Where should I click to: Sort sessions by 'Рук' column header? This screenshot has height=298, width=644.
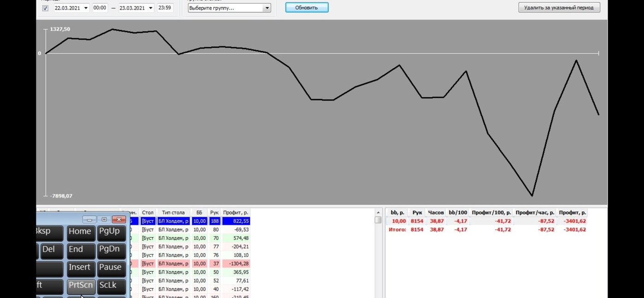point(214,213)
